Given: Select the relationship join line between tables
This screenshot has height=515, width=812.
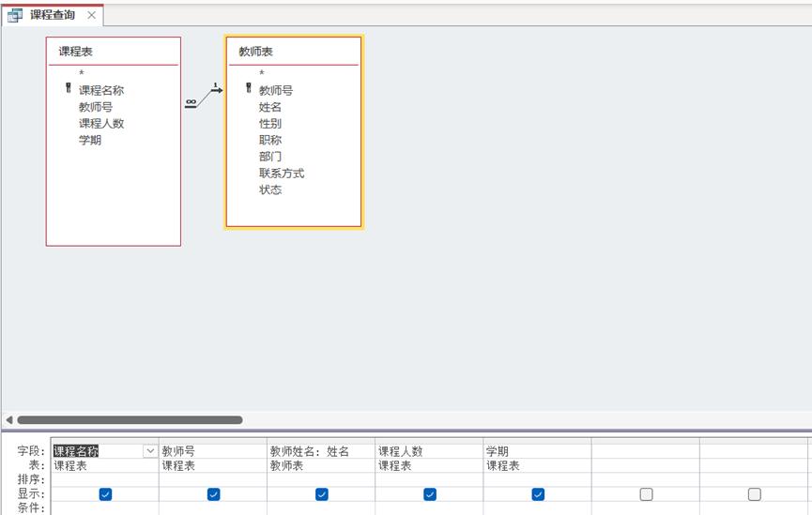Looking at the screenshot, I should [x=204, y=97].
